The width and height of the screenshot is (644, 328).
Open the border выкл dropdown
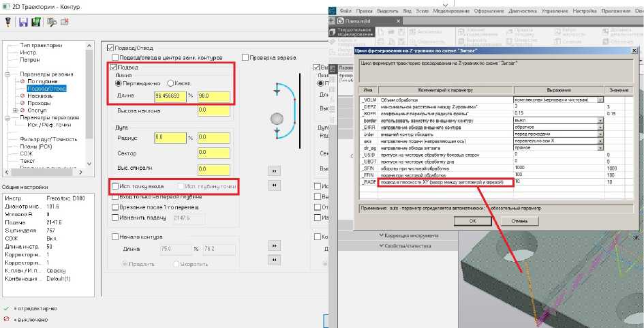600,120
